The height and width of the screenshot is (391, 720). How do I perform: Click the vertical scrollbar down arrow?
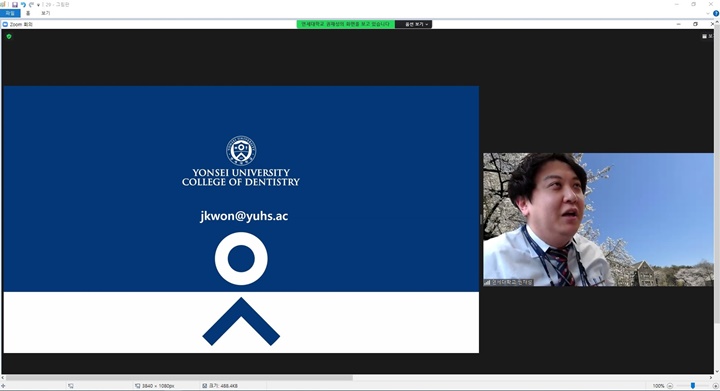click(716, 372)
